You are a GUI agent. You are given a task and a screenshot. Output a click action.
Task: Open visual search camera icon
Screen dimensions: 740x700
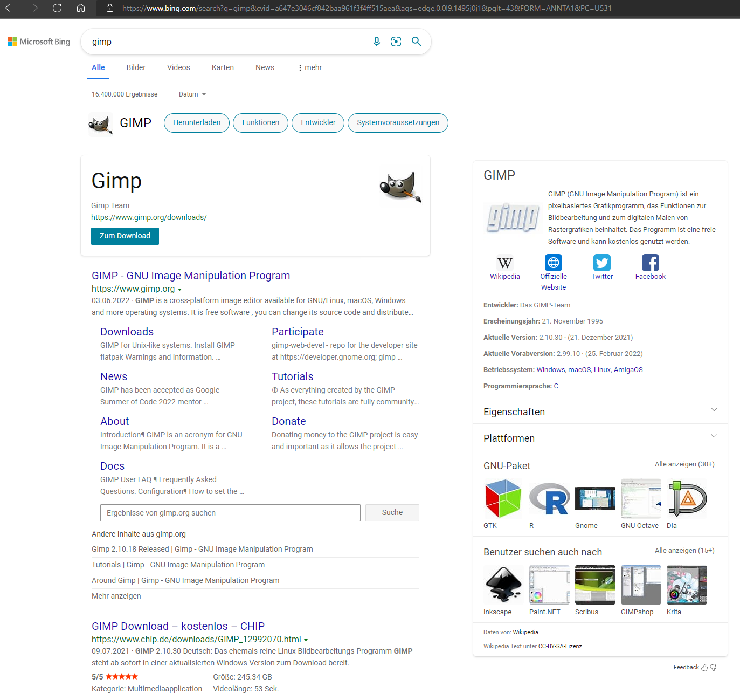pyautogui.click(x=396, y=42)
